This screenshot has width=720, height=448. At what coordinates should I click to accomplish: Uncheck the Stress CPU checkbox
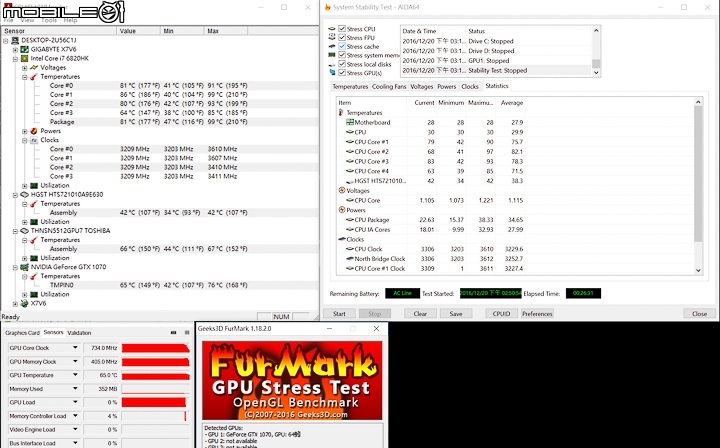(x=342, y=28)
